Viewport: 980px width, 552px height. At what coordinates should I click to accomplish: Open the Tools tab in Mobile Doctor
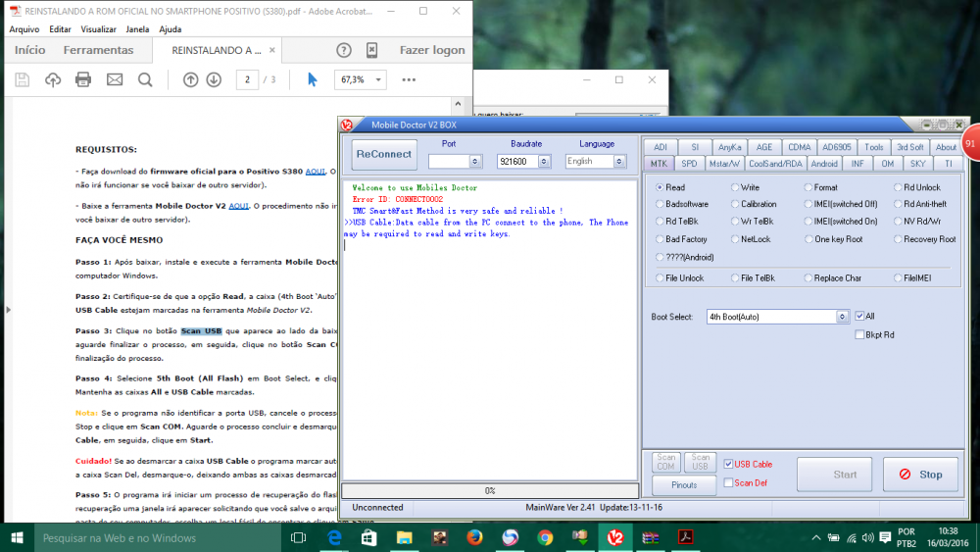pyautogui.click(x=874, y=147)
